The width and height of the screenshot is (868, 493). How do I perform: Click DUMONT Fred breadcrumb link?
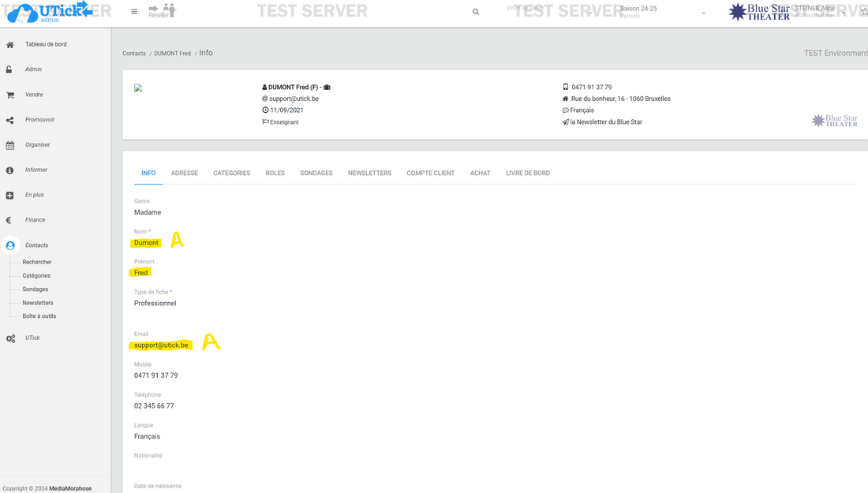(x=172, y=54)
